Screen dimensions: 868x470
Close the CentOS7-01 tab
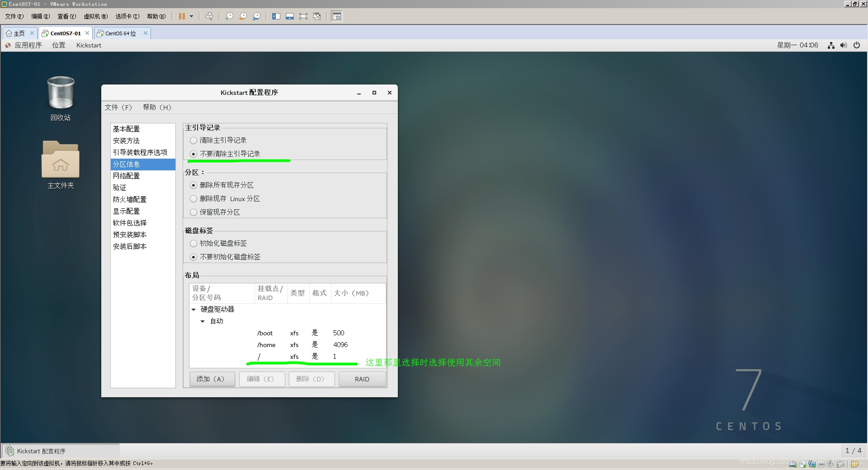point(87,33)
